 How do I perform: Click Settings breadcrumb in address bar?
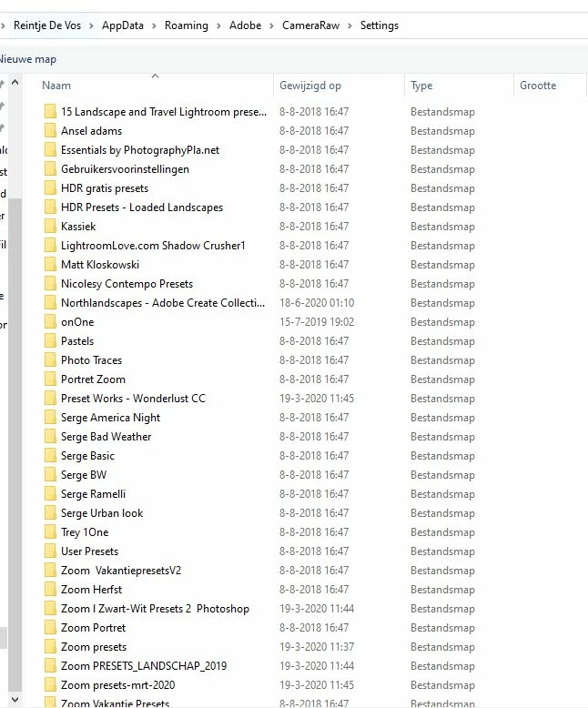380,25
